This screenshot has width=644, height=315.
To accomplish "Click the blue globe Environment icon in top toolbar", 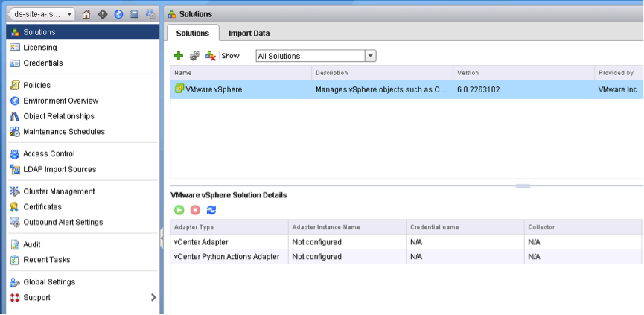I will point(118,14).
